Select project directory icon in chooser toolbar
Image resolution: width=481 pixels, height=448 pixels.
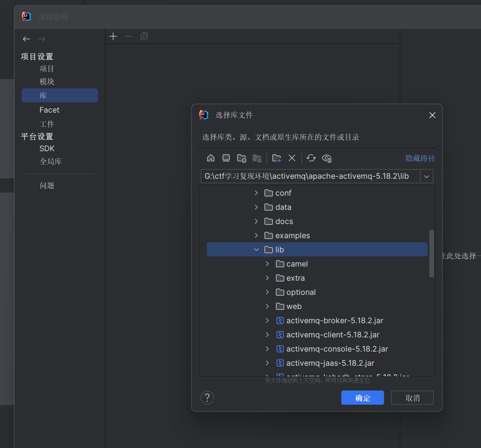(241, 158)
